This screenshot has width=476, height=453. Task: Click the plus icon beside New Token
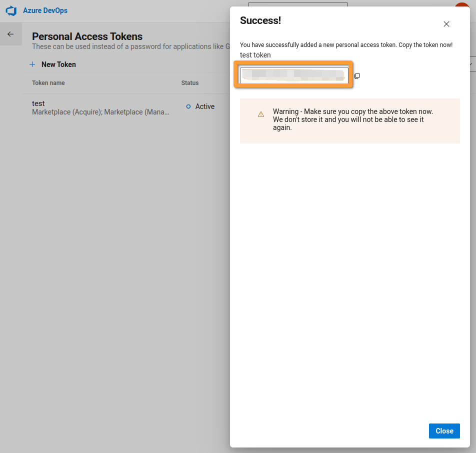click(32, 64)
